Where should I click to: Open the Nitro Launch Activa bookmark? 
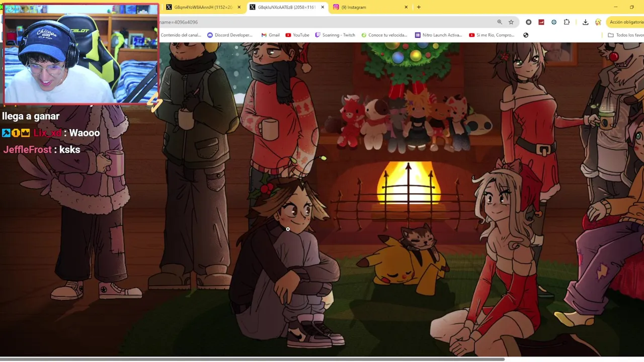tap(438, 35)
